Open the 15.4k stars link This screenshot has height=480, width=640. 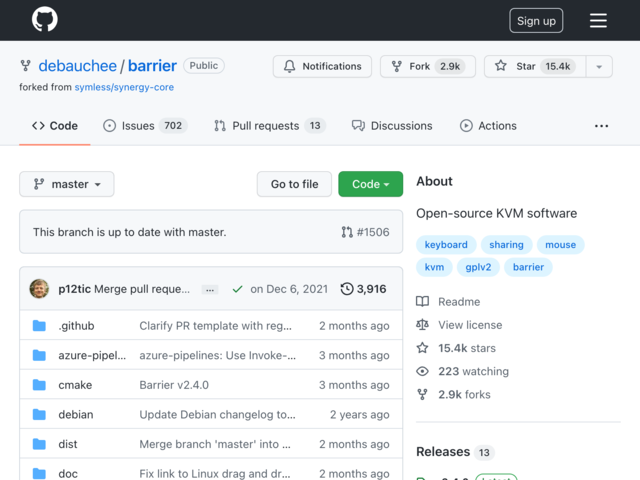[x=456, y=348]
